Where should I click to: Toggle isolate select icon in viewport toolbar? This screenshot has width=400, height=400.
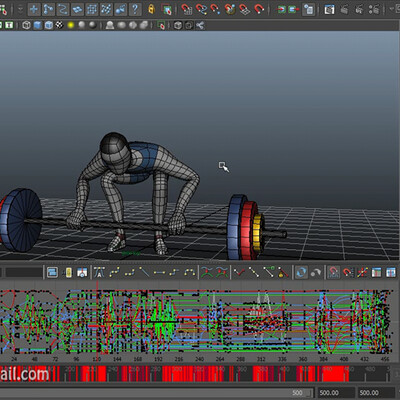161,25
